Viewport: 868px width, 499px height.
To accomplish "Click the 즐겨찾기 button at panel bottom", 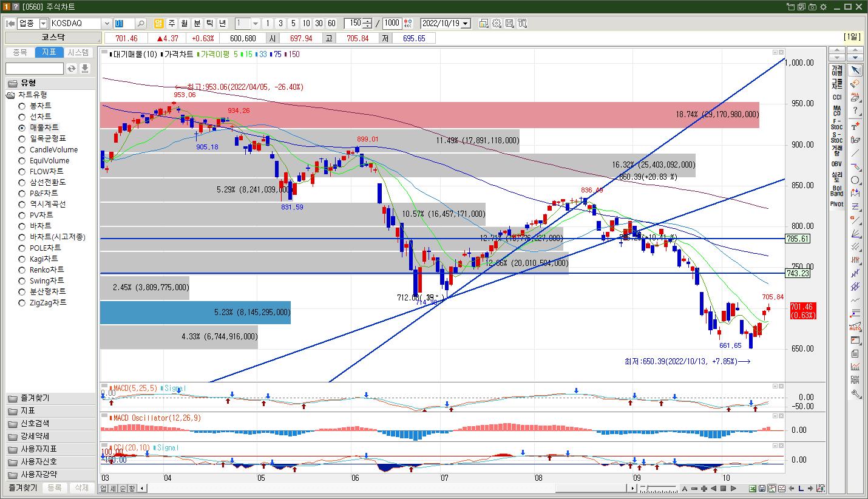I will 22,487.
